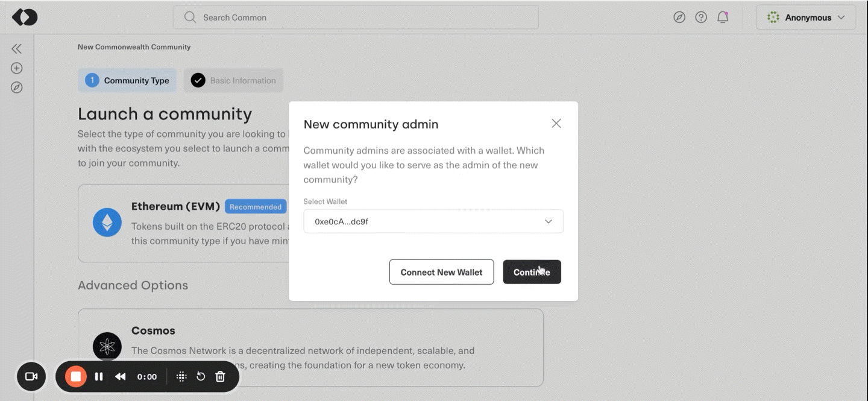Open the notifications bell icon

pyautogui.click(x=723, y=17)
